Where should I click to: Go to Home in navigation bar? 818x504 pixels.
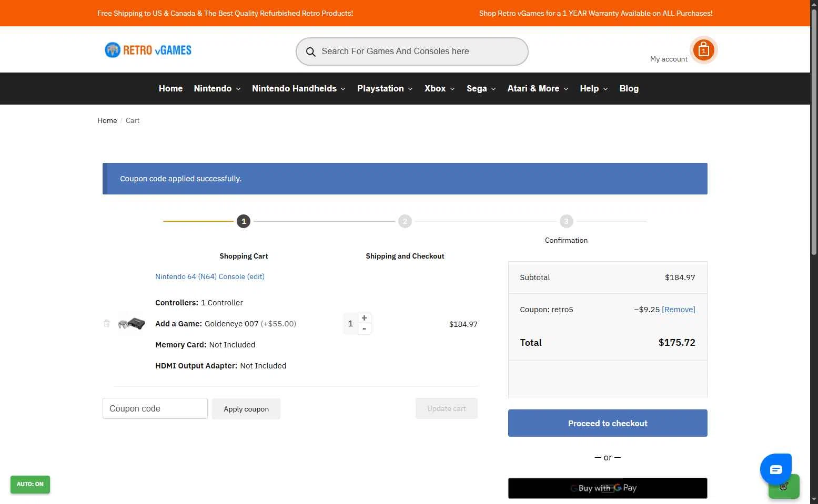click(171, 88)
